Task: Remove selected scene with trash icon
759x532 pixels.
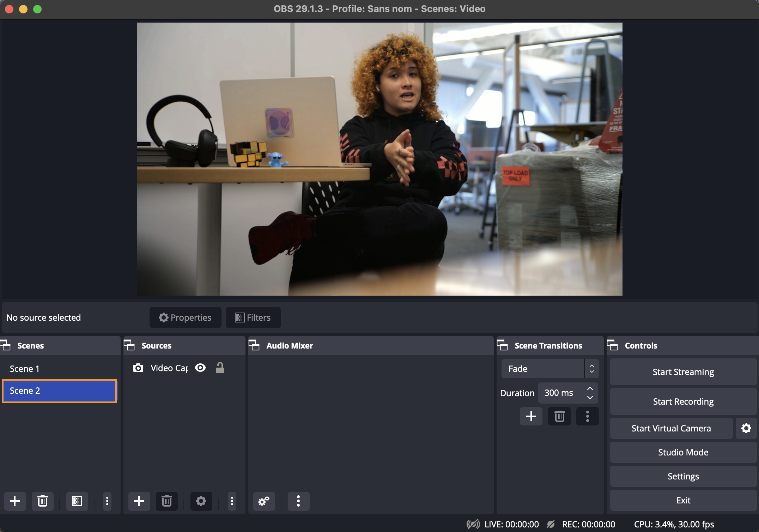Action: coord(43,501)
